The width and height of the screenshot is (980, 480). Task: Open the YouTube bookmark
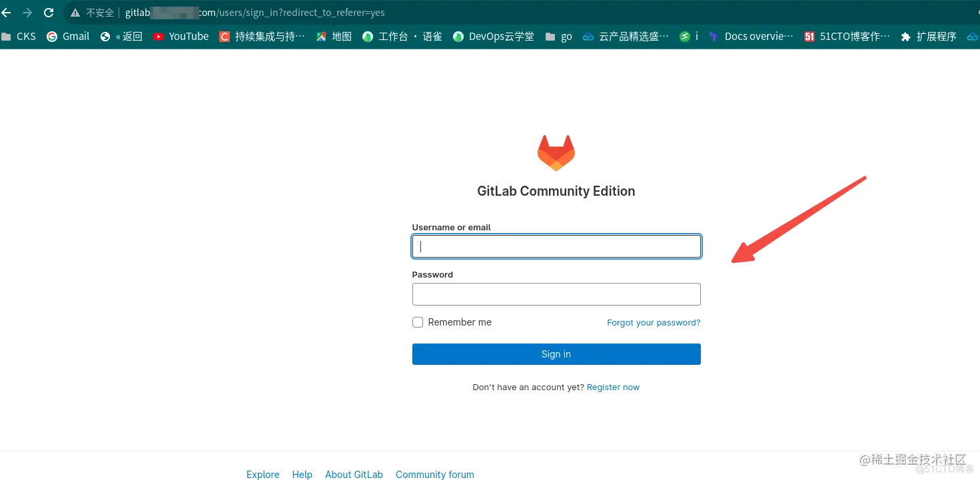click(181, 37)
